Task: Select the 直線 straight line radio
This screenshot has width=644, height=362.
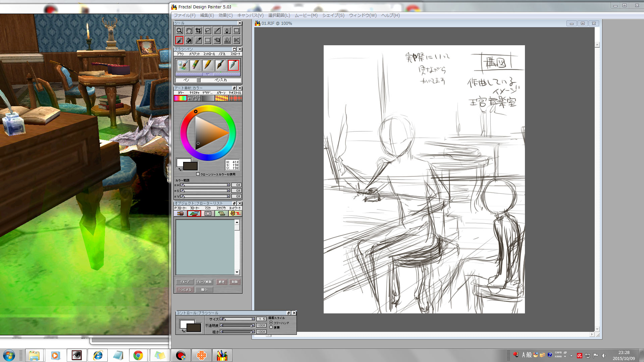Action: 271,327
